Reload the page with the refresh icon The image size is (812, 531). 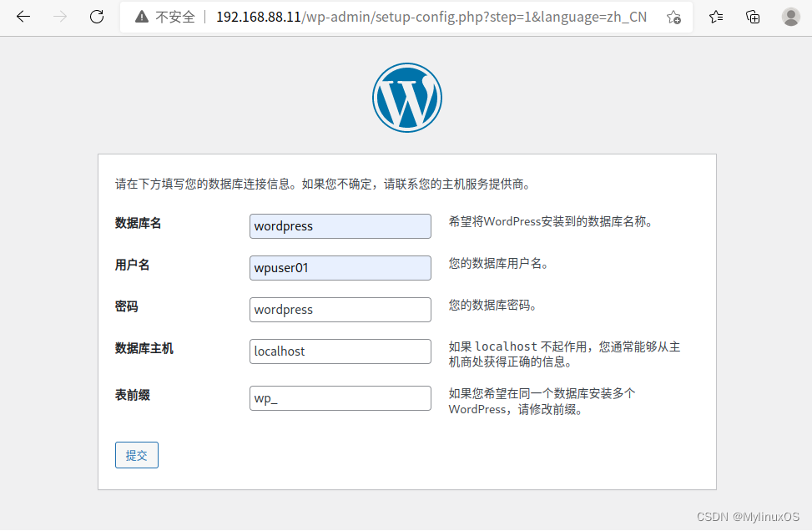[97, 17]
